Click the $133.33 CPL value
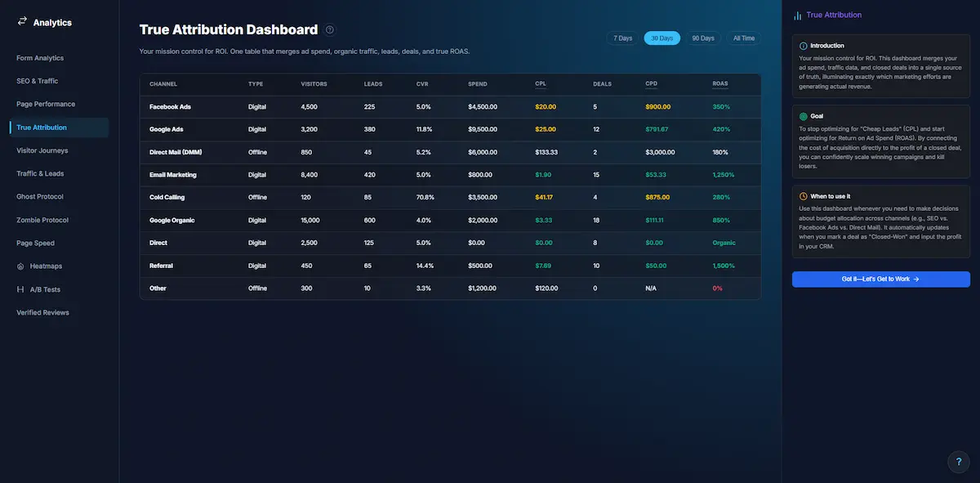The height and width of the screenshot is (483, 980). pyautogui.click(x=547, y=152)
